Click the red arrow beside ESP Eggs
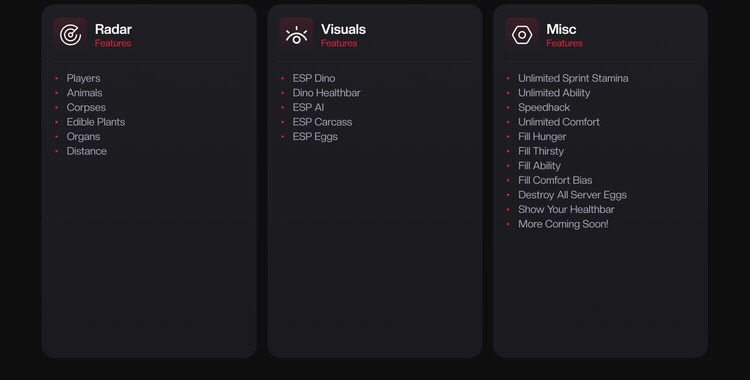The height and width of the screenshot is (380, 750). [283, 136]
